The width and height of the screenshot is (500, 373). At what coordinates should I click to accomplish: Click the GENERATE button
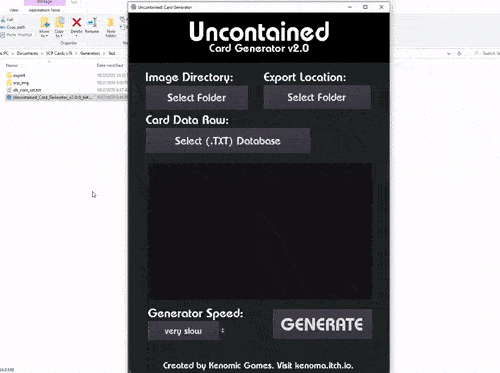[322, 324]
